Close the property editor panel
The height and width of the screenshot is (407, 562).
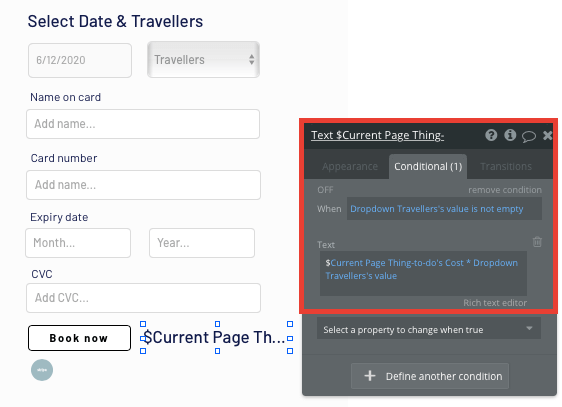pyautogui.click(x=547, y=135)
